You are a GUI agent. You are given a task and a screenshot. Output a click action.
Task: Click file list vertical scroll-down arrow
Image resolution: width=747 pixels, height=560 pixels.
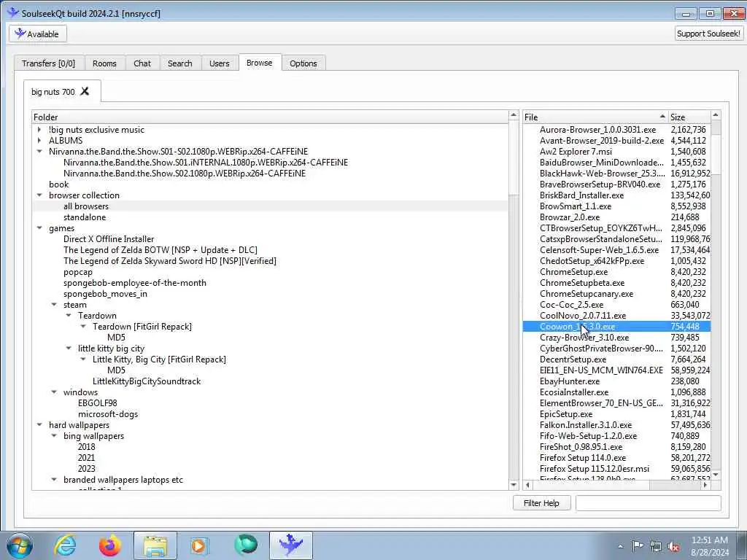(x=716, y=475)
